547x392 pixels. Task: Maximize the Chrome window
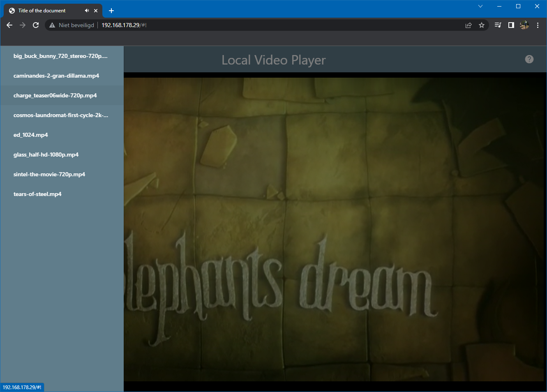tap(518, 6)
